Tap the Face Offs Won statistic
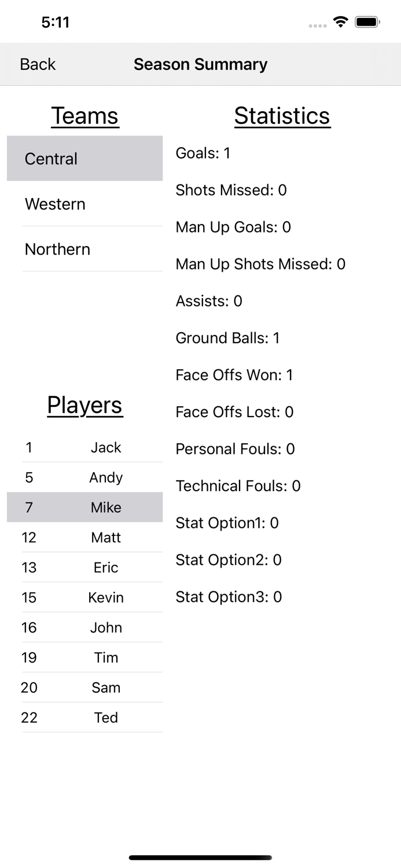Viewport: 401px width, 868px height. pos(234,375)
